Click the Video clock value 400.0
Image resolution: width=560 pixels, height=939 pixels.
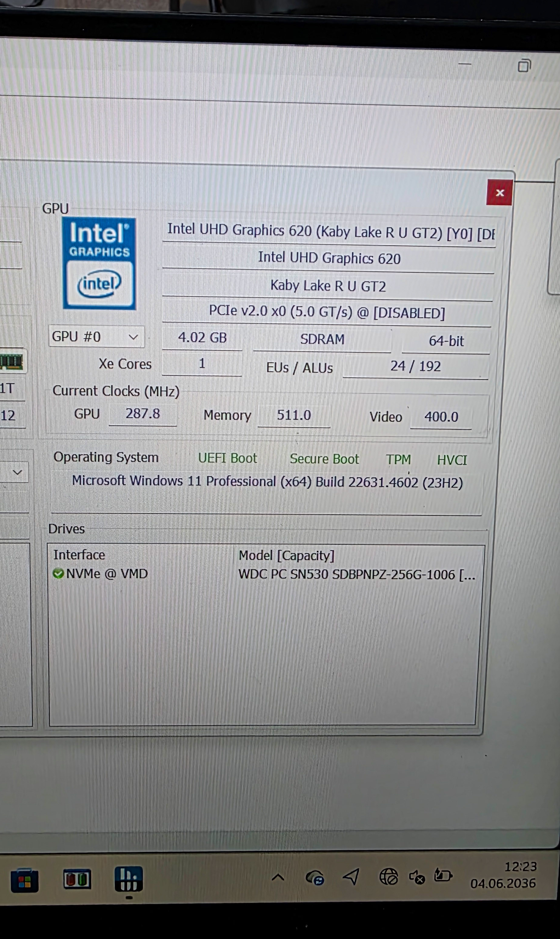(441, 417)
